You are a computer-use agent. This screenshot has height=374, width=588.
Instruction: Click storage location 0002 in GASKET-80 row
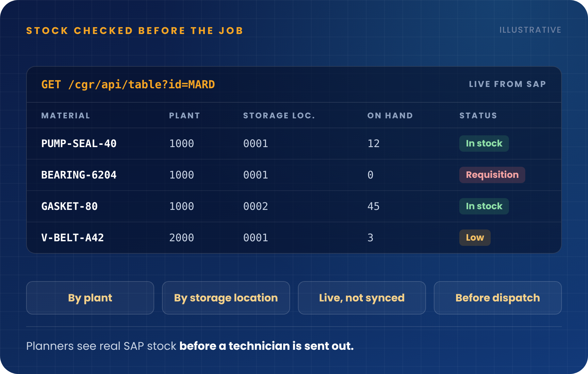pyautogui.click(x=256, y=206)
